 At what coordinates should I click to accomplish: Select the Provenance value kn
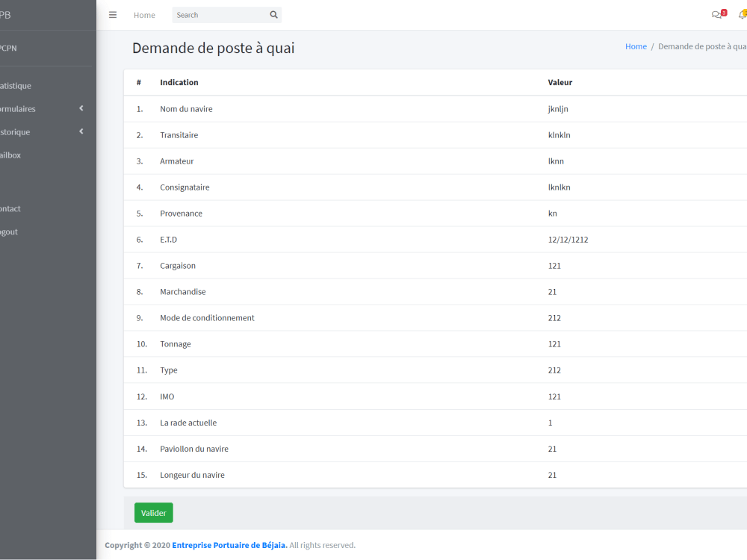pos(553,214)
